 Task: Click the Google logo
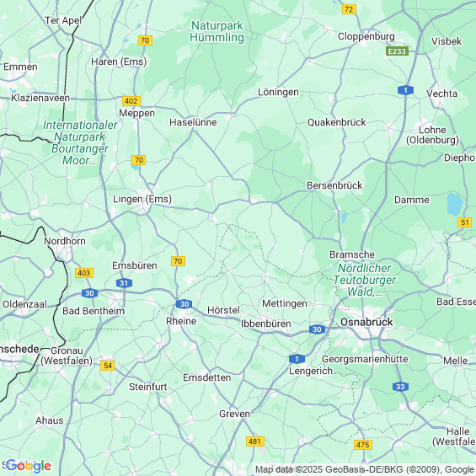click(29, 466)
